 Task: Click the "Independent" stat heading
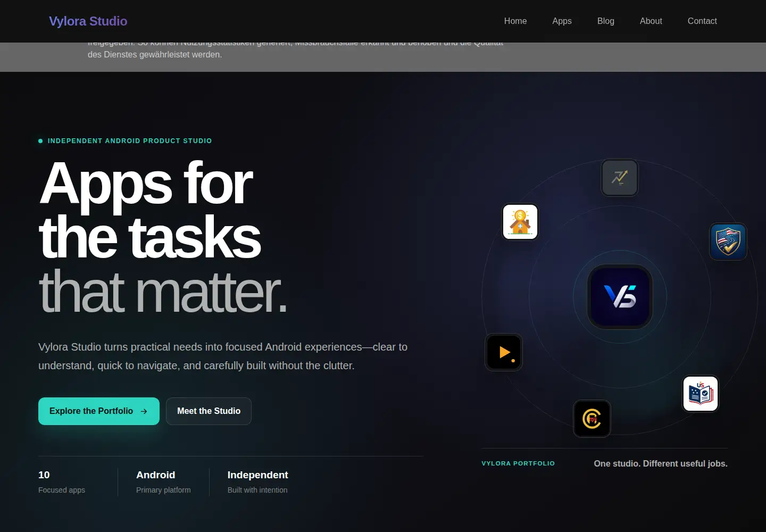(x=258, y=475)
